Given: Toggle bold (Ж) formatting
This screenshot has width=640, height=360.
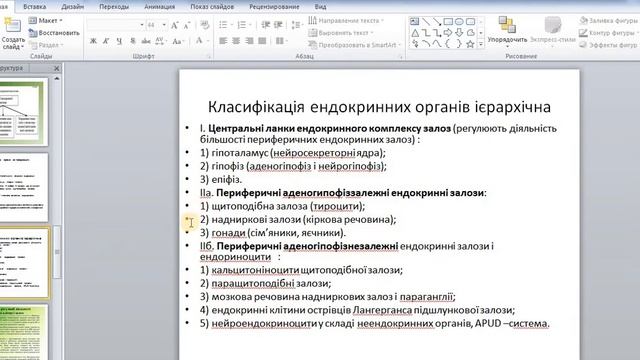Looking at the screenshot, I should tap(93, 41).
